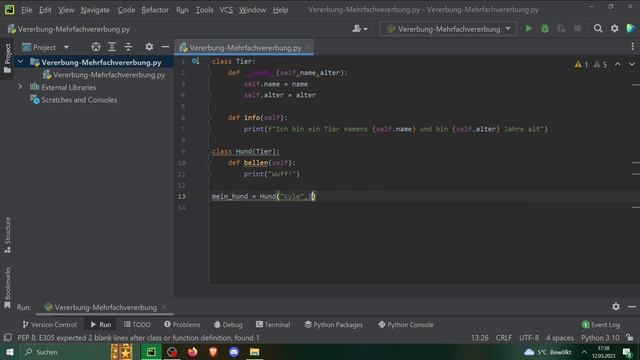Open the Problems tool window
Image resolution: width=640 pixels, height=360 pixels.
click(x=182, y=324)
